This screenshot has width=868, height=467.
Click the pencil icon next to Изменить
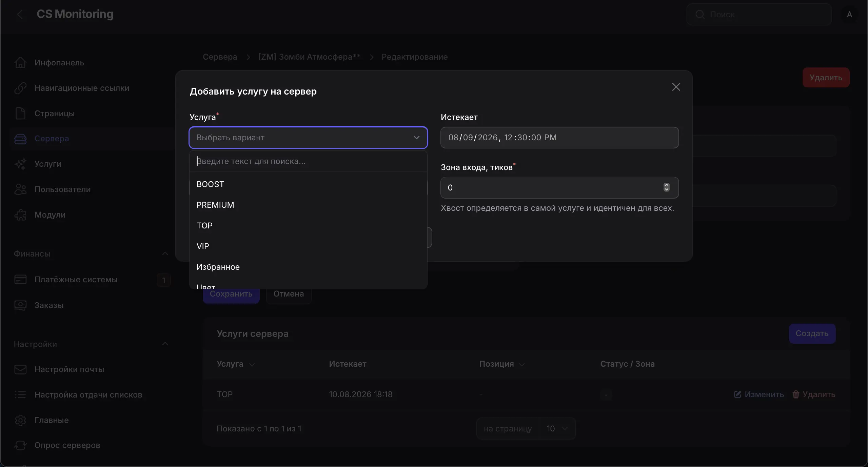(737, 394)
